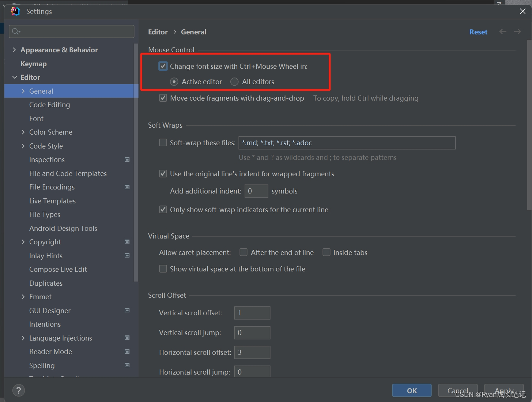Open Font settings page
This screenshot has height=402, width=532.
pyautogui.click(x=36, y=119)
